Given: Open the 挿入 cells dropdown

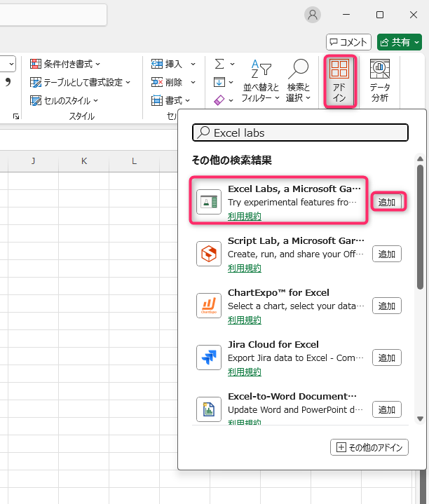Looking at the screenshot, I should click(167, 64).
